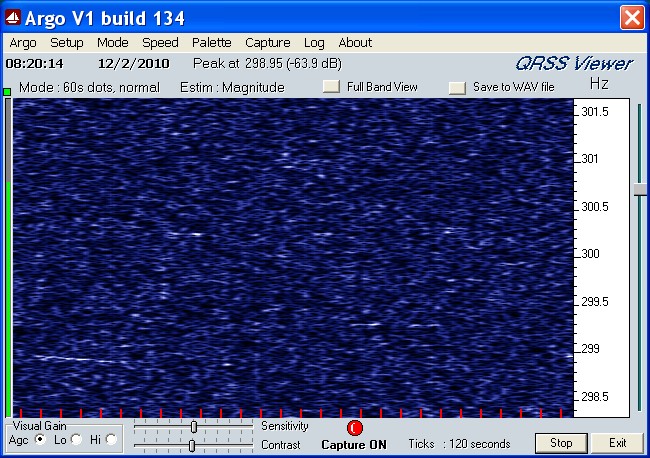The height and width of the screenshot is (458, 650).
Task: Click the Ticks: 120 seconds label
Action: tap(459, 444)
